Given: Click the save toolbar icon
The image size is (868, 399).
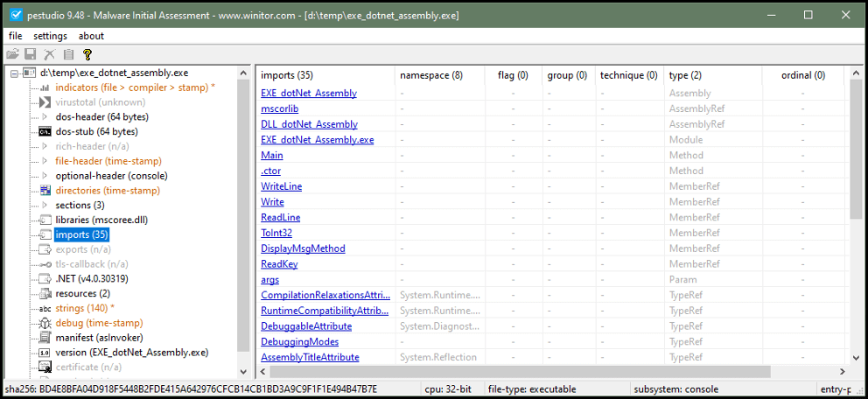Looking at the screenshot, I should pos(31,54).
